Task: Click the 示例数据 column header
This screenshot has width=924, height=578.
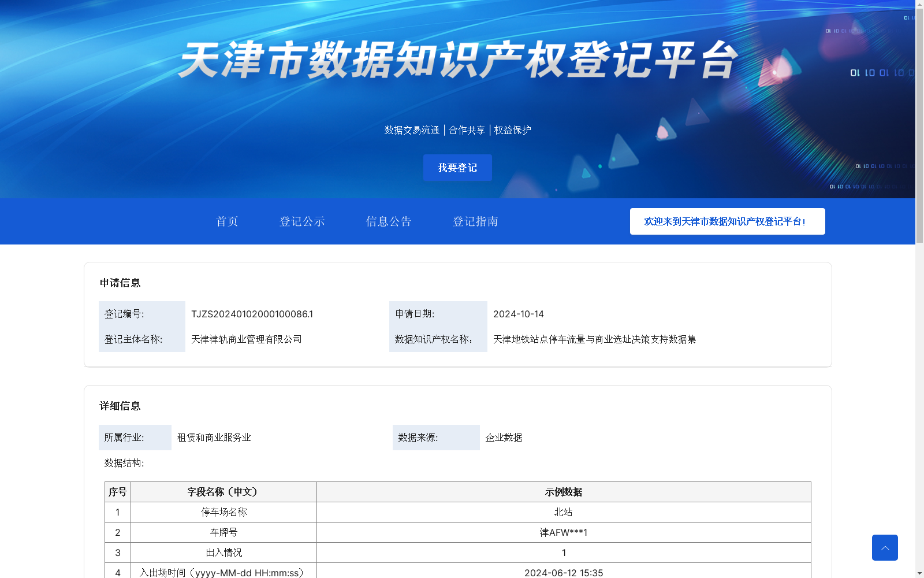Action: 564,492
